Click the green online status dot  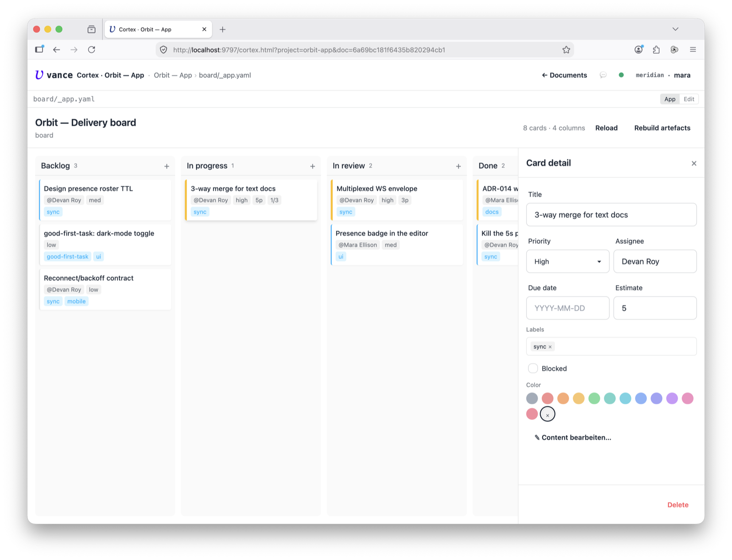[621, 75]
